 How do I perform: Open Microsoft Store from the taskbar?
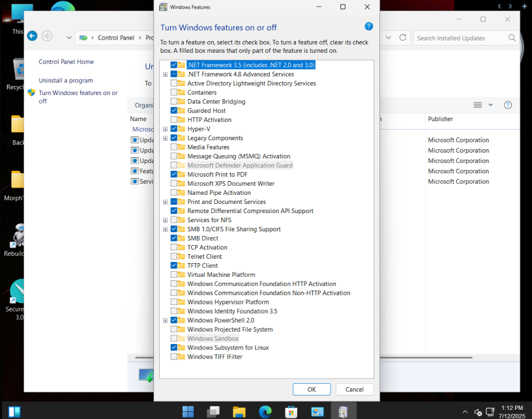pos(291,412)
